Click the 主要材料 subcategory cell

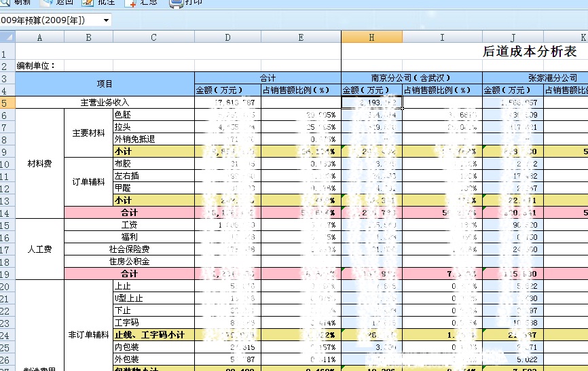pos(88,133)
